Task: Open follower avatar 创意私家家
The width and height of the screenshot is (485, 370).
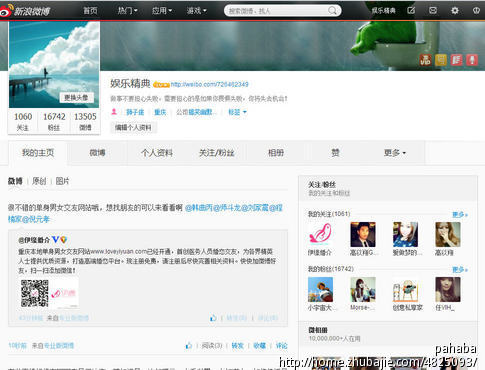Action: pos(405,289)
